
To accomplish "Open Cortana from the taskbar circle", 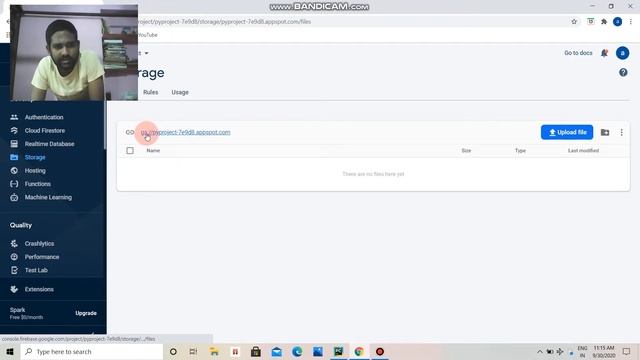I will click(173, 351).
